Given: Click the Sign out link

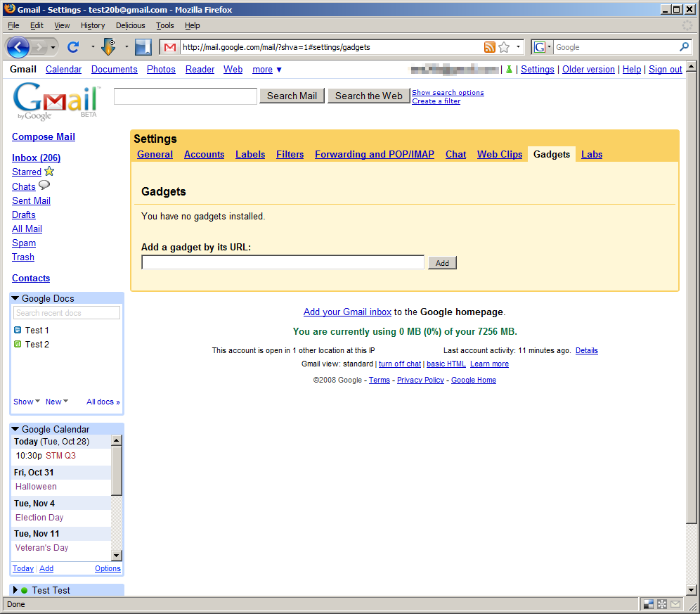Looking at the screenshot, I should point(665,69).
